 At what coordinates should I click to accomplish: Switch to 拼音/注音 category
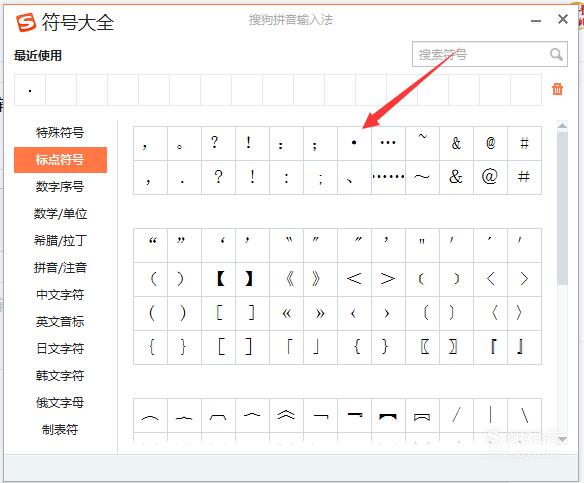pyautogui.click(x=60, y=268)
